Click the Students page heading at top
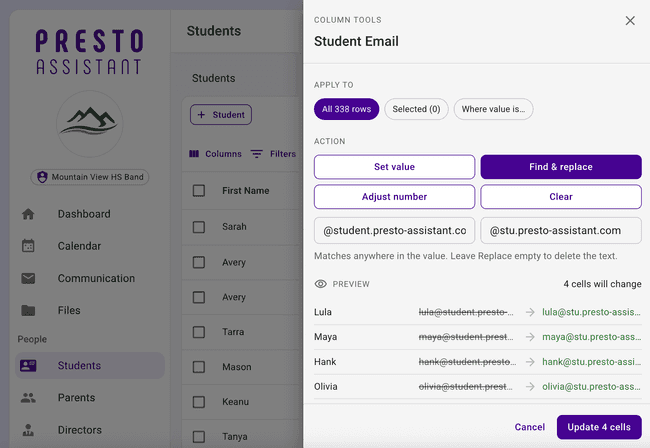The height and width of the screenshot is (448, 650). coord(213,31)
